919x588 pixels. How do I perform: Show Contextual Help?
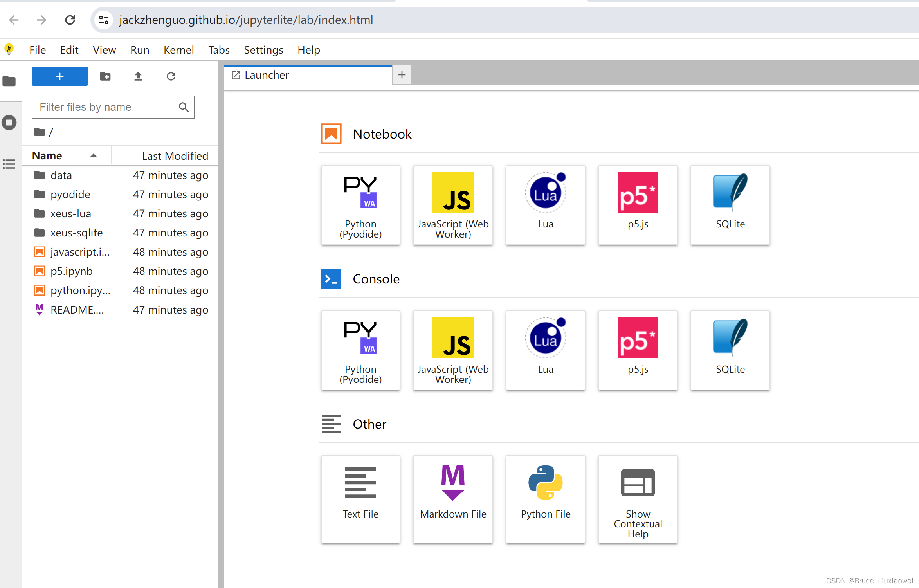point(638,500)
